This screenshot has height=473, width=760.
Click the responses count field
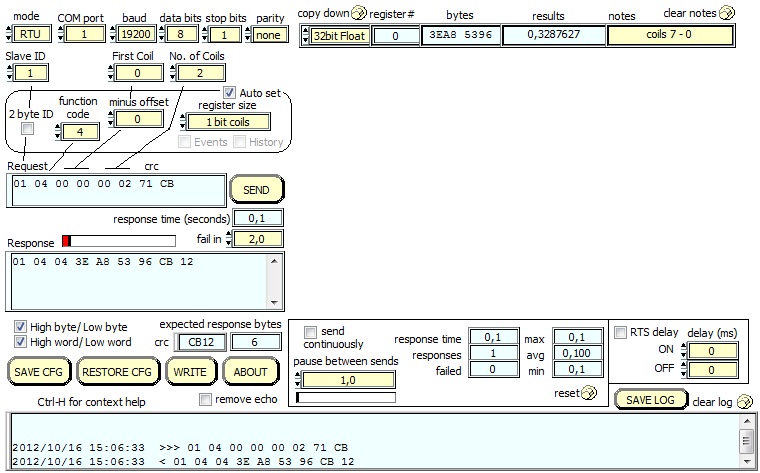click(493, 353)
